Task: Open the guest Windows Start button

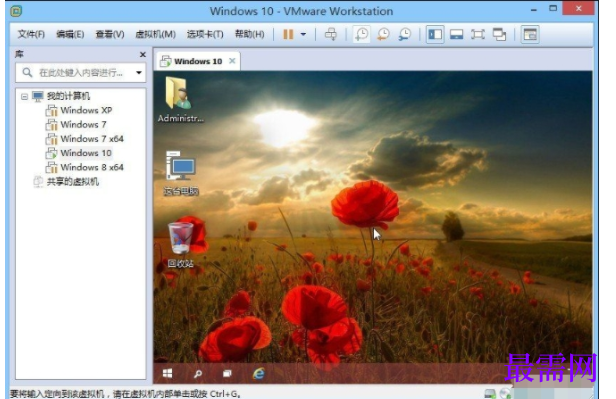Action: click(168, 373)
